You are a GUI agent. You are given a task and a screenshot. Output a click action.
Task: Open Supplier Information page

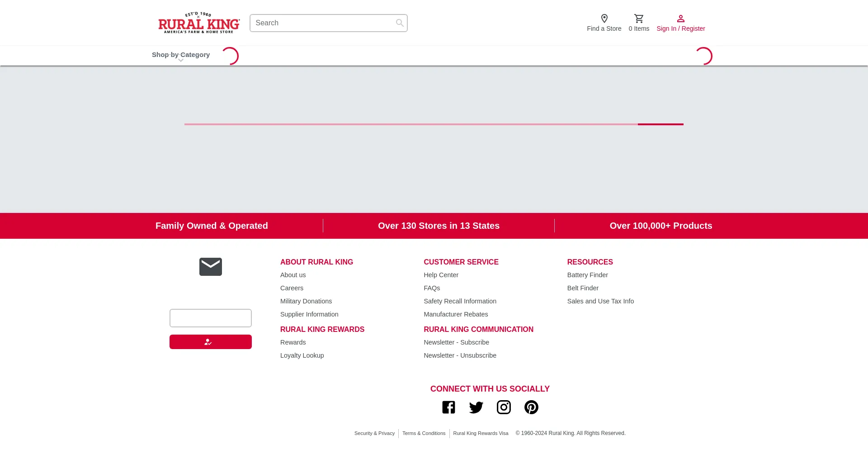309,314
